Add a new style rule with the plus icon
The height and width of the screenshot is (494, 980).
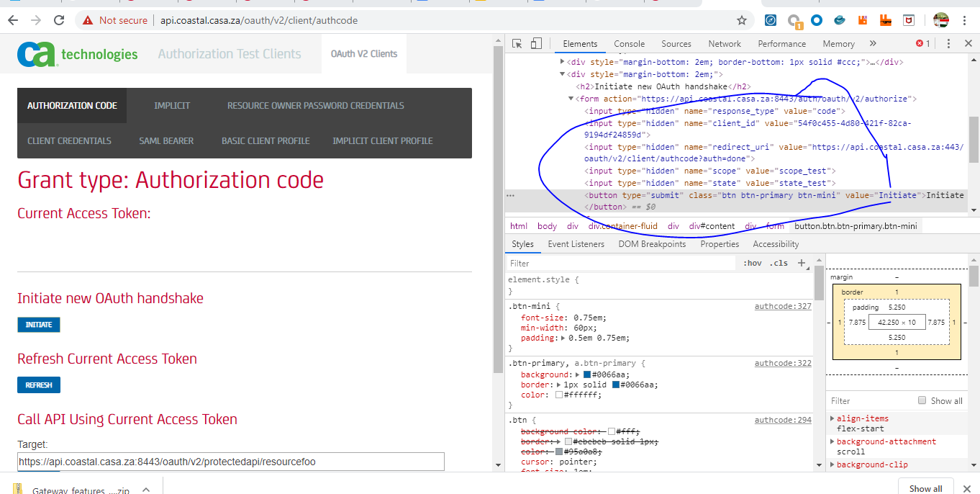[801, 263]
